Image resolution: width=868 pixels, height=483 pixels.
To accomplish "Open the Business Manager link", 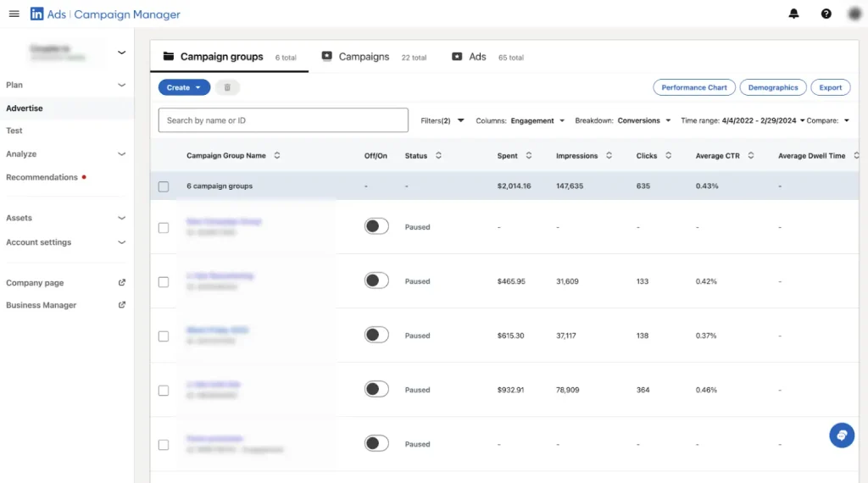I will click(x=41, y=305).
